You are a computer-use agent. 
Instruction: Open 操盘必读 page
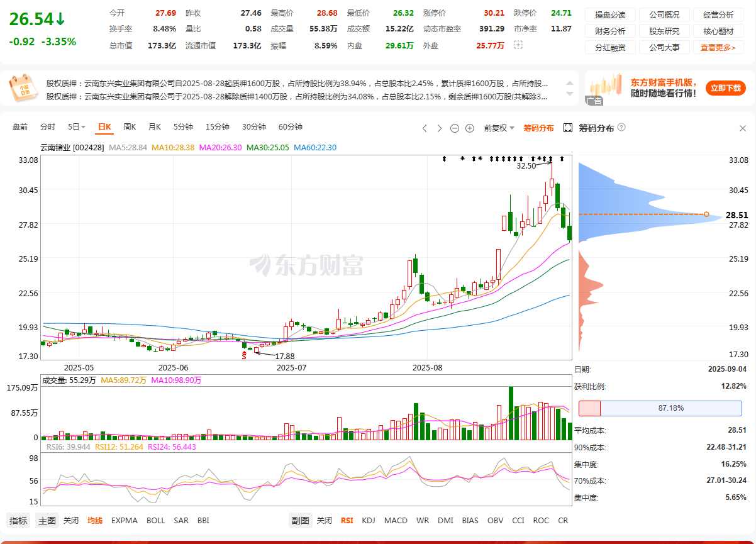[x=610, y=14]
